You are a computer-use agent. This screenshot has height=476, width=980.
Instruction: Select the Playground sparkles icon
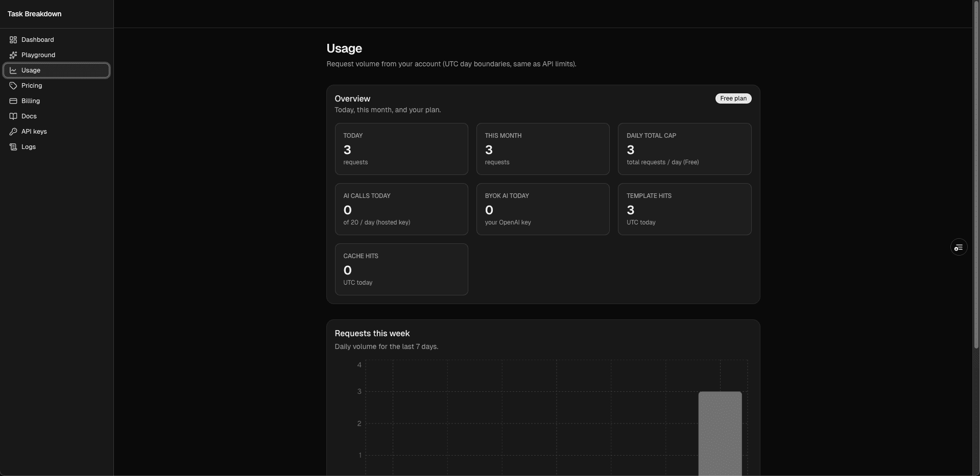pos(13,55)
